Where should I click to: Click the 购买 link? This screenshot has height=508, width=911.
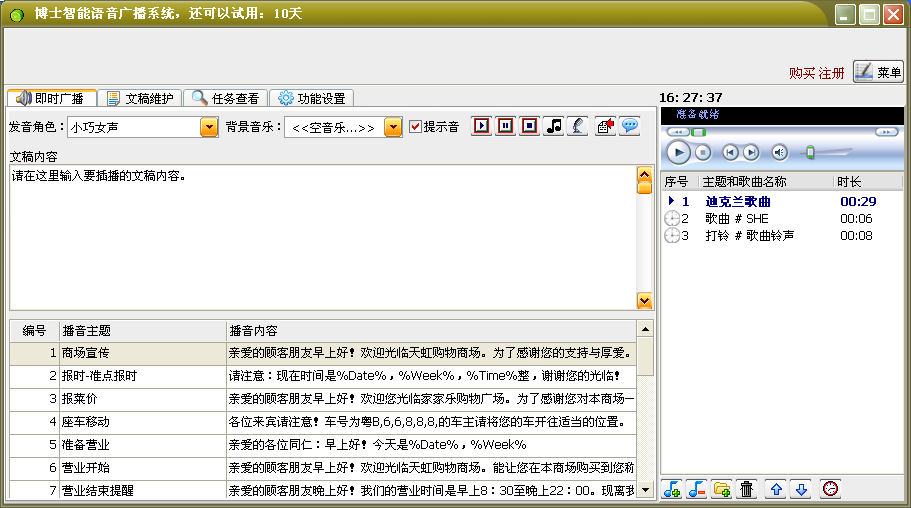[802, 73]
